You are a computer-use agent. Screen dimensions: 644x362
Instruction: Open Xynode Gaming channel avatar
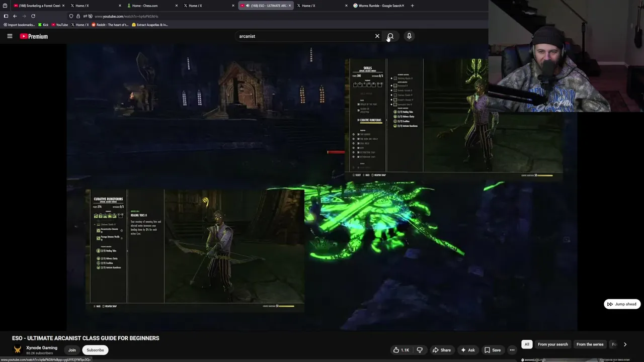point(18,350)
